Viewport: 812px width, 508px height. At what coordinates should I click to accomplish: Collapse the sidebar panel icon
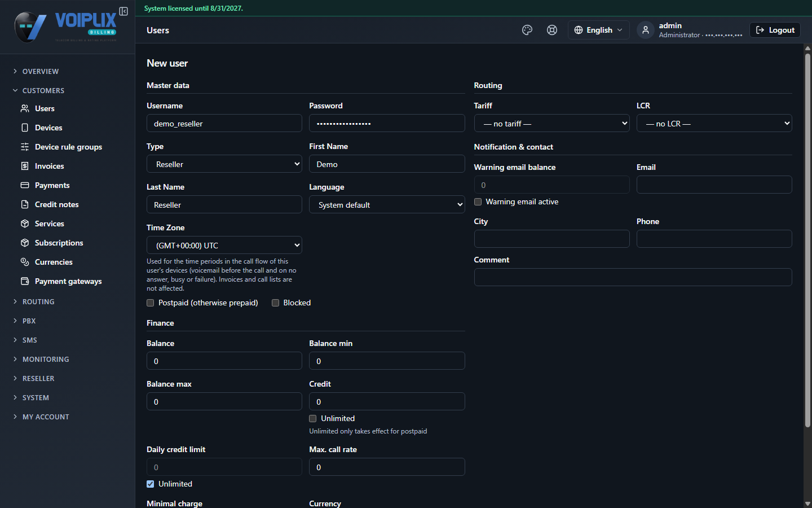[123, 11]
